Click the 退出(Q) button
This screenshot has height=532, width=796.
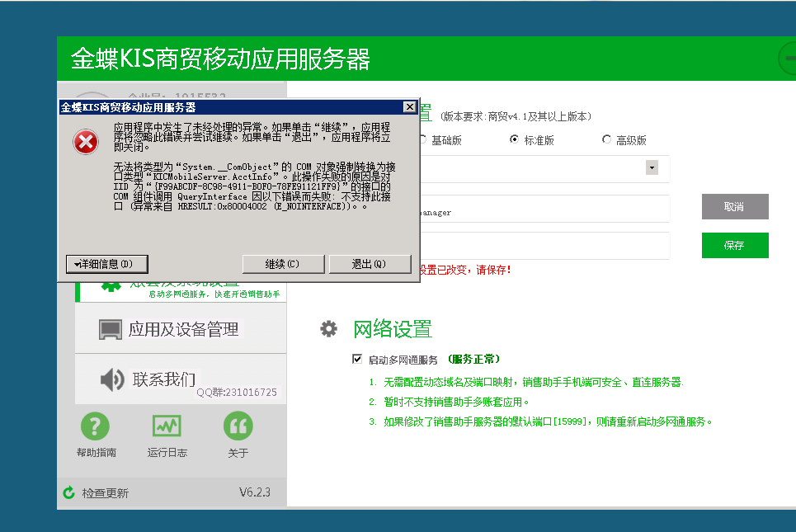pyautogui.click(x=370, y=264)
